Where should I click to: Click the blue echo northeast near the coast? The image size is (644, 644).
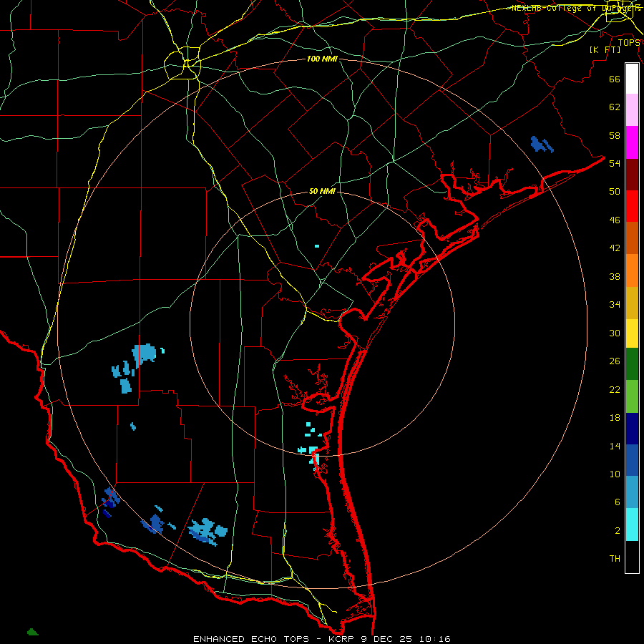[542, 144]
